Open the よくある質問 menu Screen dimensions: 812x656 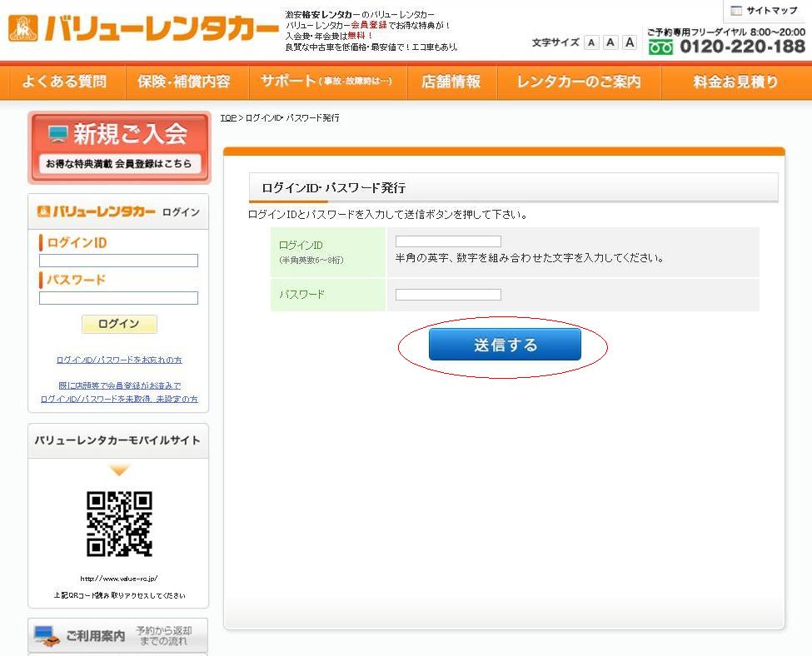63,82
